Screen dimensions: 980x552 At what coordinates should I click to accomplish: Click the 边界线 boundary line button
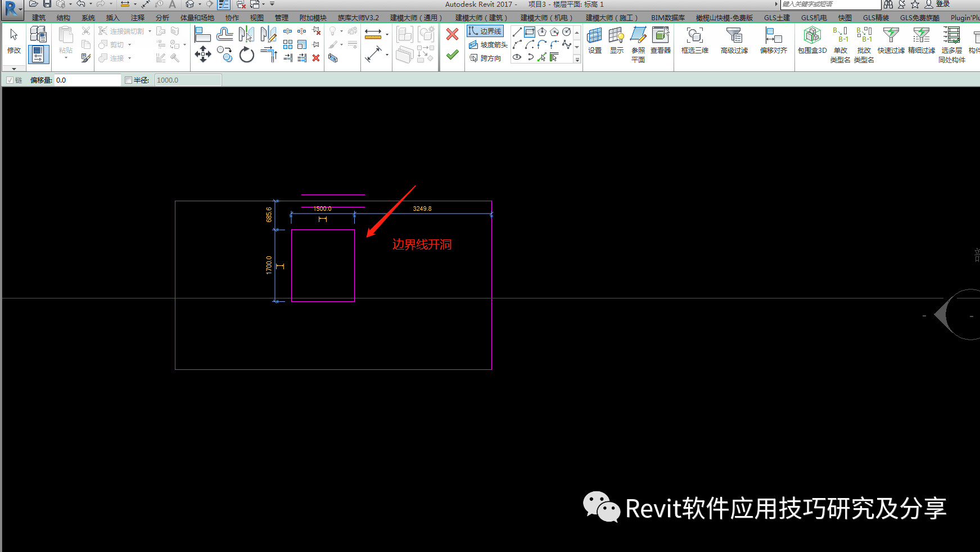click(x=485, y=31)
